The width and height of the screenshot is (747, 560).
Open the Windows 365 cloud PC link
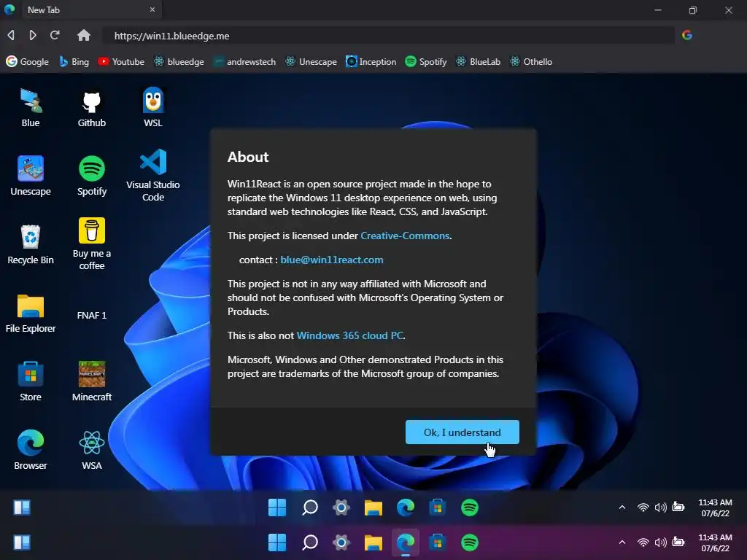coord(349,335)
